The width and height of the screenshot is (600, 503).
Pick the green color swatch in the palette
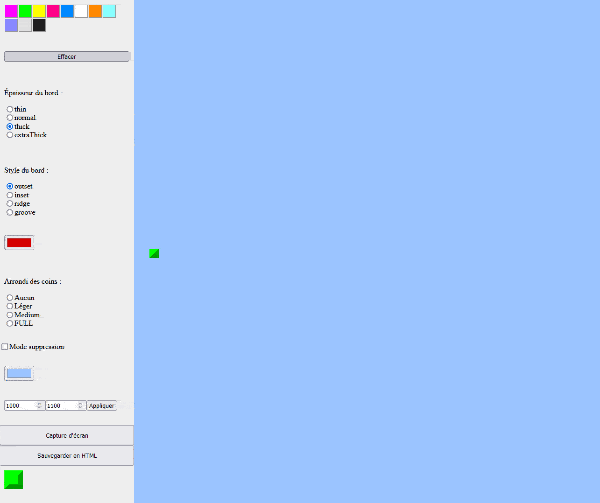(25, 11)
